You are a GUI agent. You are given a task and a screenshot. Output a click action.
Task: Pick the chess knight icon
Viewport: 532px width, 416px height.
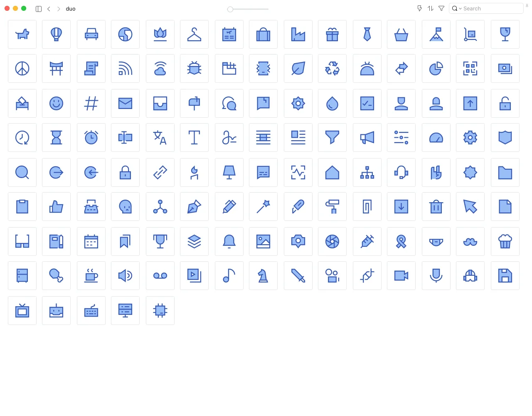(263, 276)
